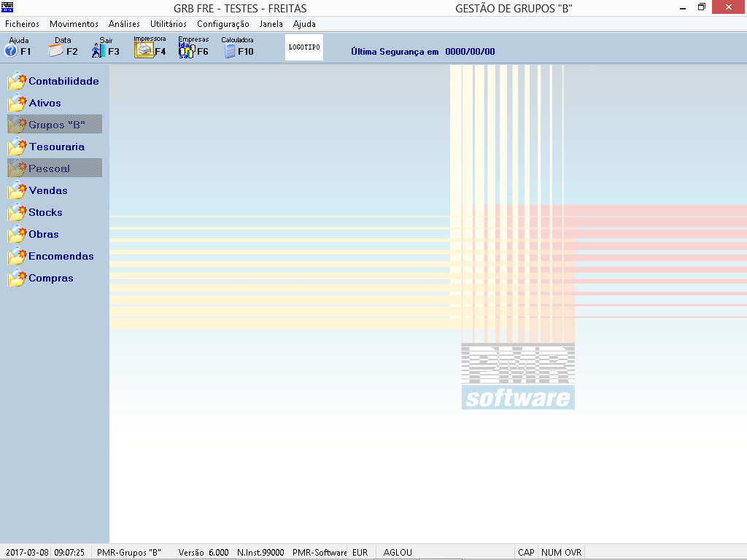Click the Ajuda F1 help icon
The image size is (747, 560).
click(11, 51)
